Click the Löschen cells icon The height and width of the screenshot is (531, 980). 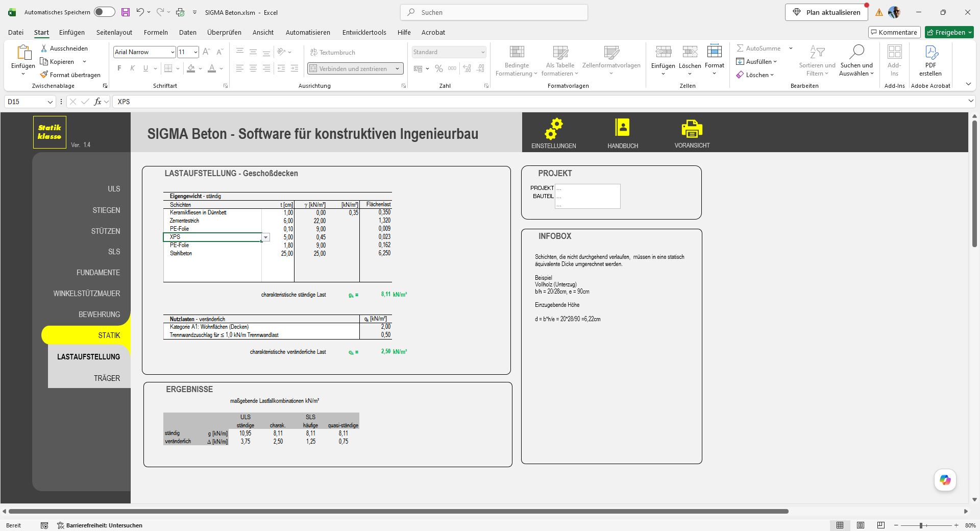click(690, 52)
